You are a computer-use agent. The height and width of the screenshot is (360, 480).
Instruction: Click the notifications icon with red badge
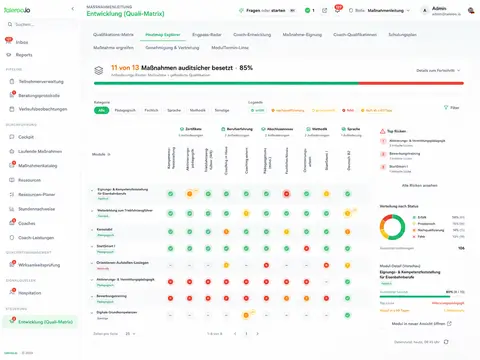pos(338,10)
